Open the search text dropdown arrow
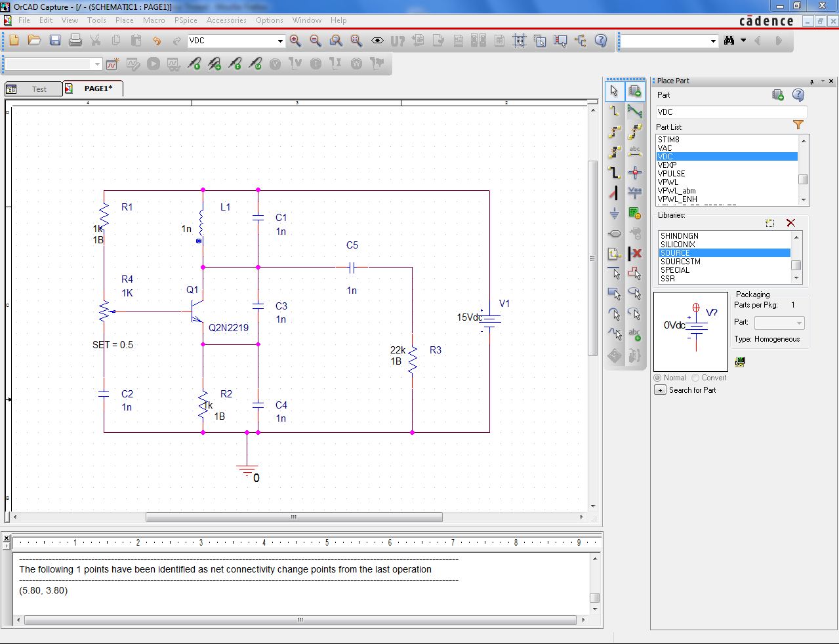 (x=713, y=41)
